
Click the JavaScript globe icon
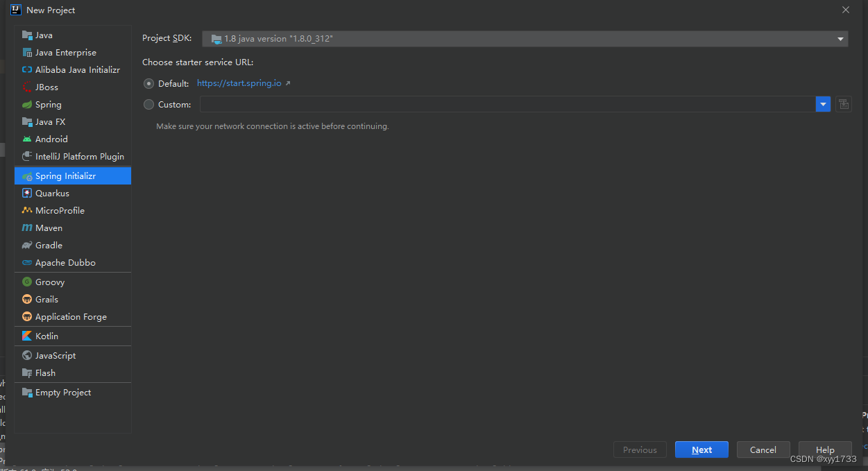[27, 356]
